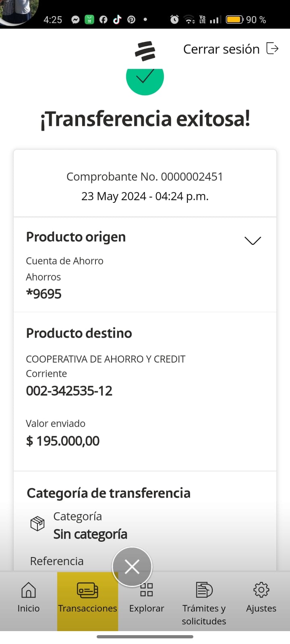
Task: Tap the Bancolombia logo icon
Action: click(x=145, y=51)
